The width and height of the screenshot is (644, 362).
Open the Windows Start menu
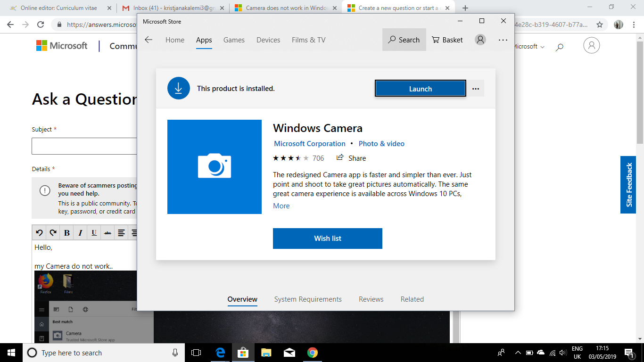coord(11,353)
